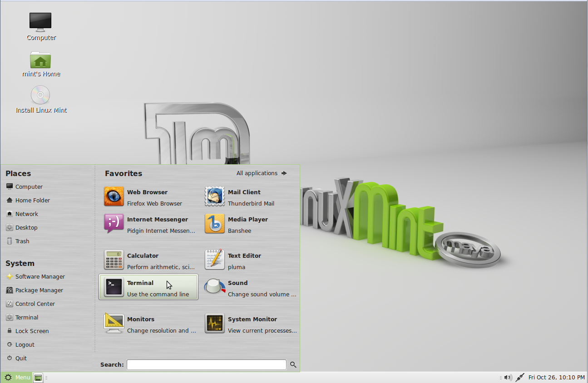Launch the Calculator favorite
Screen dimensions: 588x383
[x=148, y=261]
